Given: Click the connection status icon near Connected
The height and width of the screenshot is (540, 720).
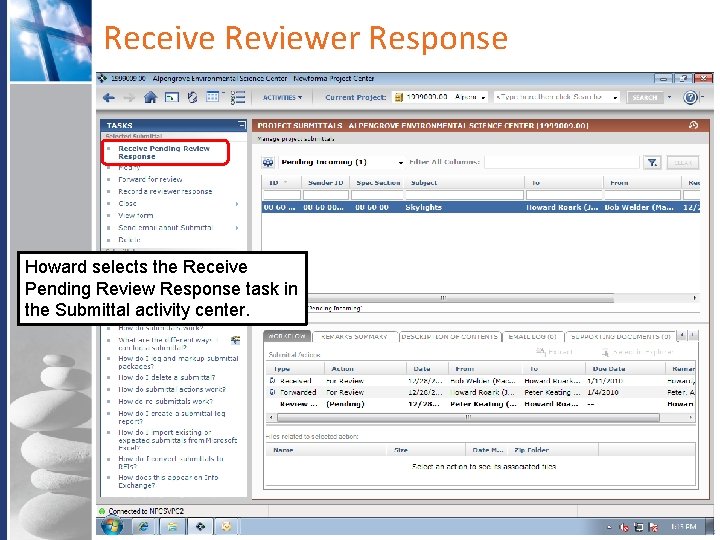Looking at the screenshot, I should [x=102, y=511].
